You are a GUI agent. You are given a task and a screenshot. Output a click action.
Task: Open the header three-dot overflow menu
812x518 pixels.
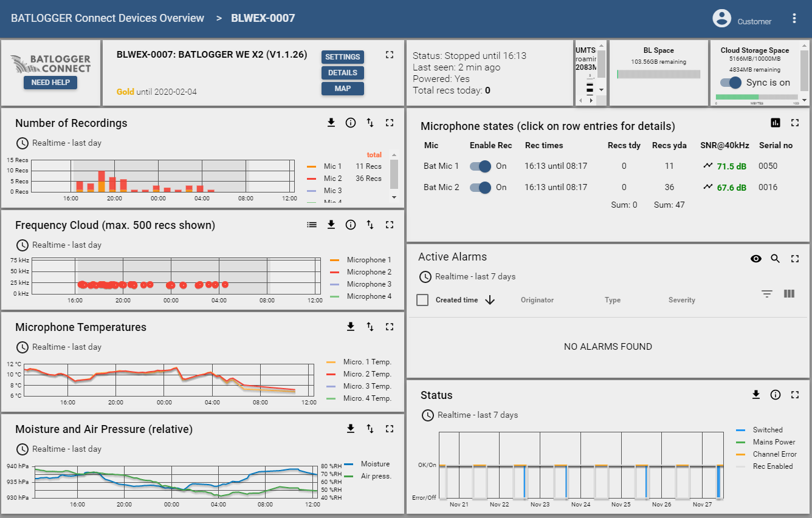794,18
